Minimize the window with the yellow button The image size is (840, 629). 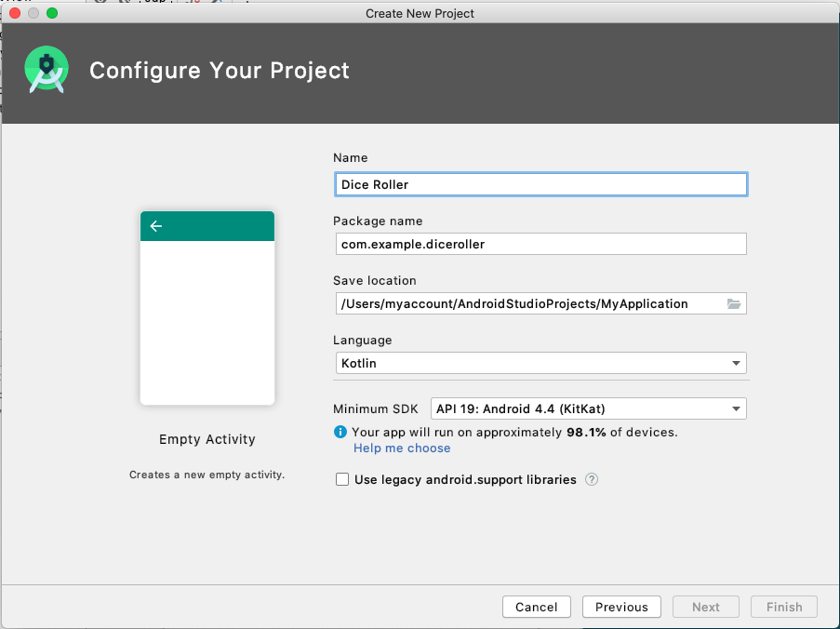coord(33,13)
